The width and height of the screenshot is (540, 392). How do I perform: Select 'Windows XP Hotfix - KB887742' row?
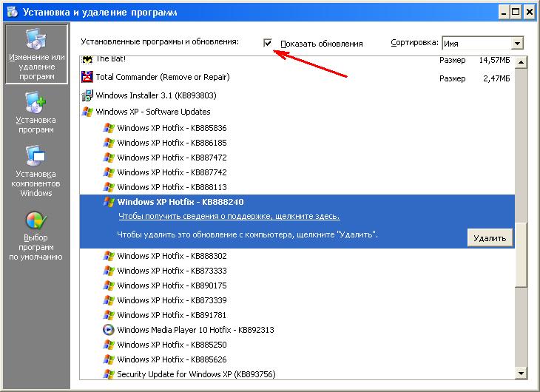coord(172,172)
